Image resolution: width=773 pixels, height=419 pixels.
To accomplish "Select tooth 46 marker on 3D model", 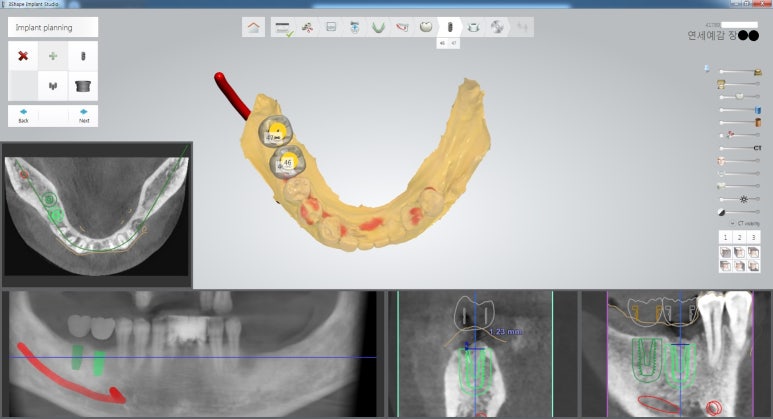I will point(287,160).
